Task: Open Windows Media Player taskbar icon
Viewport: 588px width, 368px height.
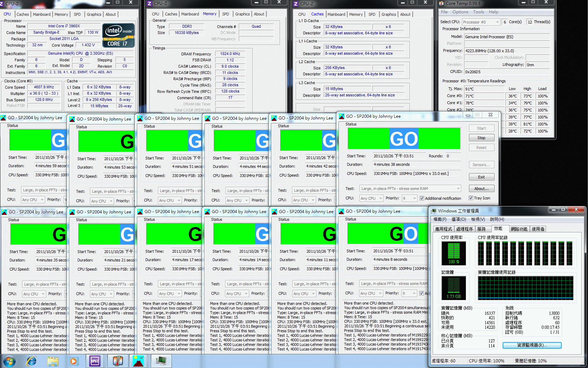Action: coord(73,361)
